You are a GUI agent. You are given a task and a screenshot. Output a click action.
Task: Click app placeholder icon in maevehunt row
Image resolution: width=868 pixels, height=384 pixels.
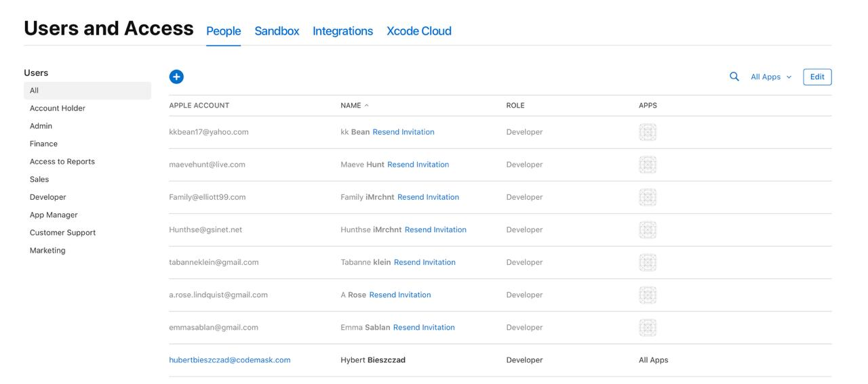[648, 165]
